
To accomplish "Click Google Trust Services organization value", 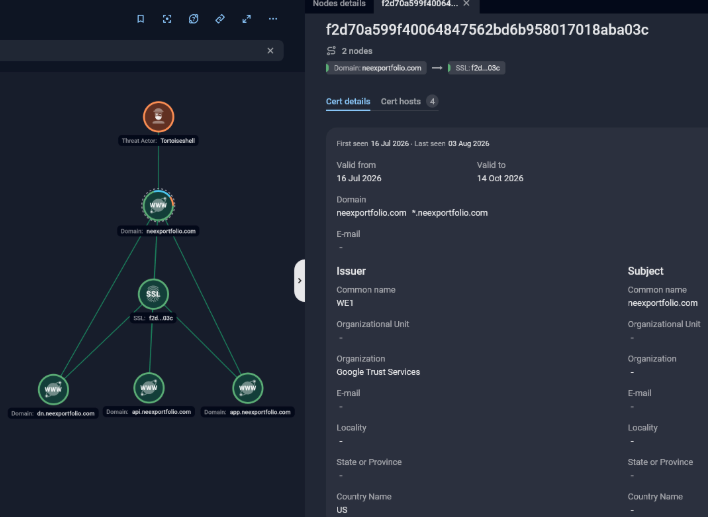I will (378, 372).
